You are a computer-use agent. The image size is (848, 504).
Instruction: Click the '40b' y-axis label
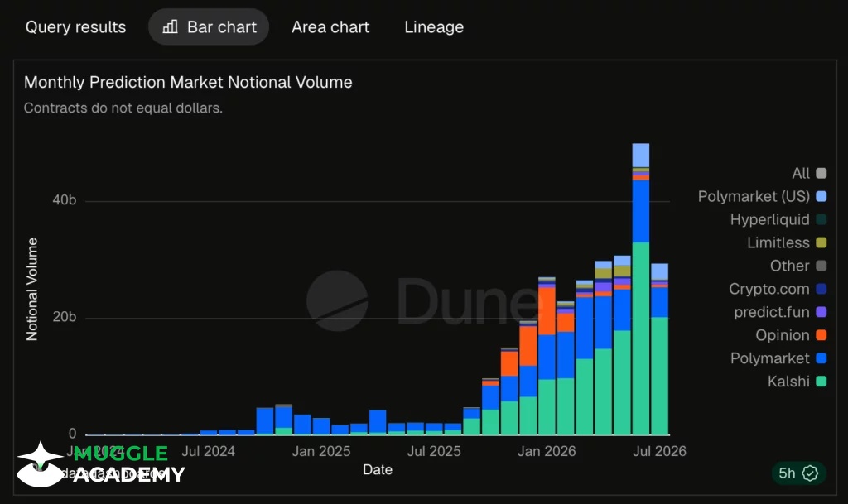click(65, 200)
